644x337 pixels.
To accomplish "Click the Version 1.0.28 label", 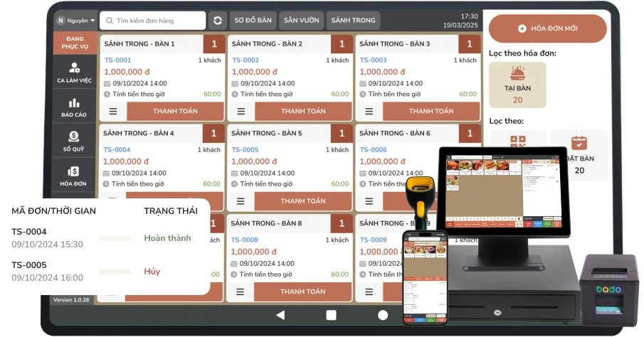I will (71, 299).
